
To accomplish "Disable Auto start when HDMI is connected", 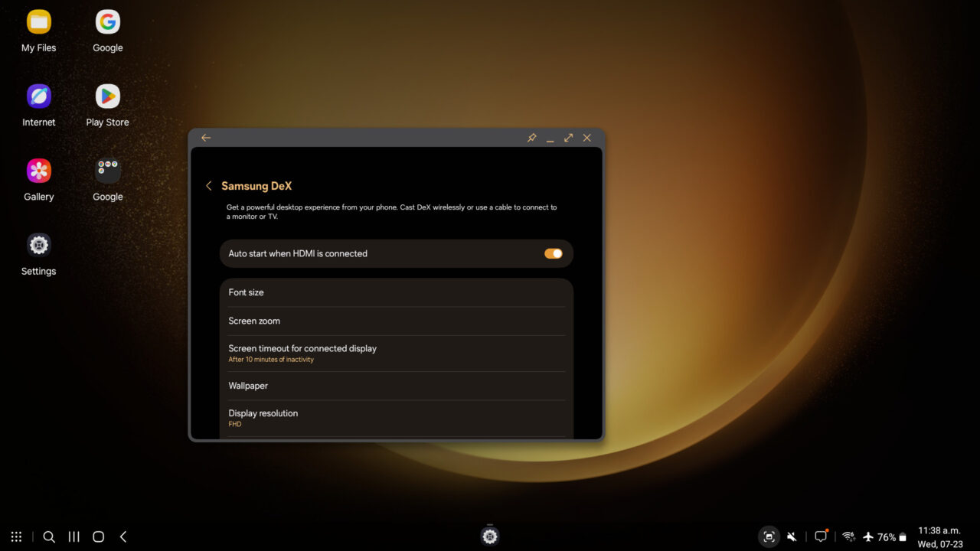I will [553, 253].
